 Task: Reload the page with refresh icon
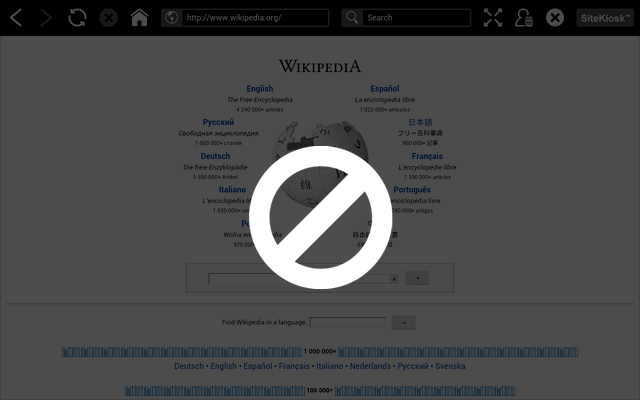point(77,18)
